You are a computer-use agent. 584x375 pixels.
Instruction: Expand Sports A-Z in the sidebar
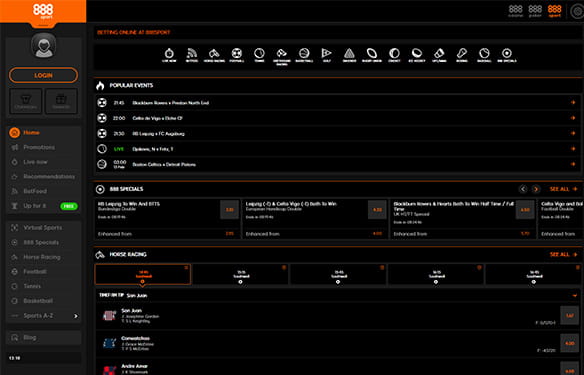[x=44, y=316]
